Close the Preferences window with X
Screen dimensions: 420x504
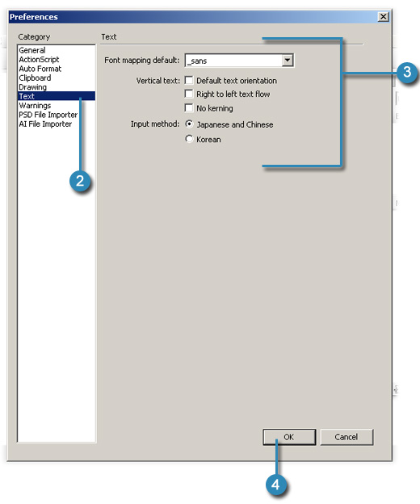click(383, 17)
